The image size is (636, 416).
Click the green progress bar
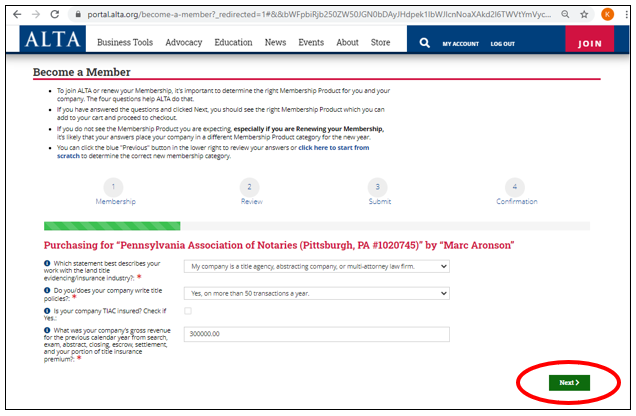112,226
